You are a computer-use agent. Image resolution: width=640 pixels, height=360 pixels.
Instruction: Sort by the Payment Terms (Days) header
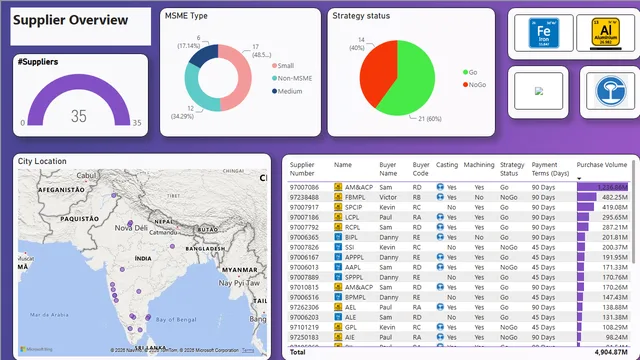click(x=550, y=169)
